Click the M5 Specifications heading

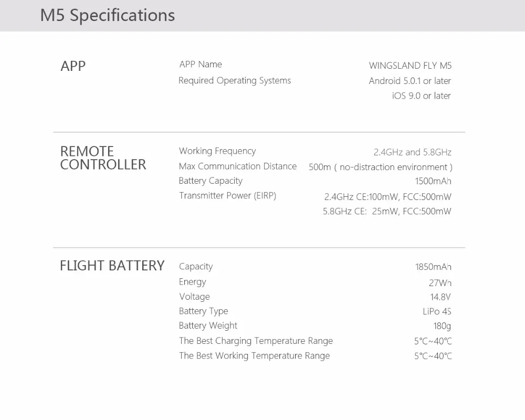click(x=108, y=15)
